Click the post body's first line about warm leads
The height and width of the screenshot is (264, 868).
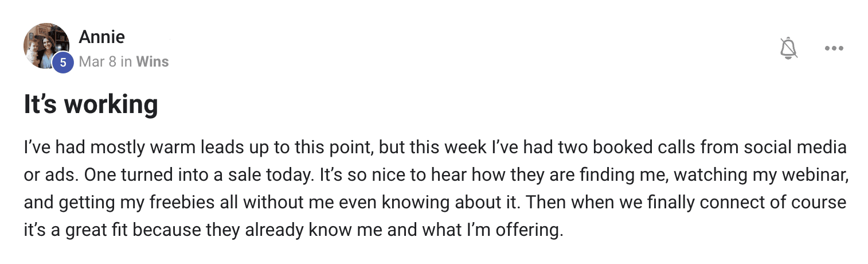(435, 147)
